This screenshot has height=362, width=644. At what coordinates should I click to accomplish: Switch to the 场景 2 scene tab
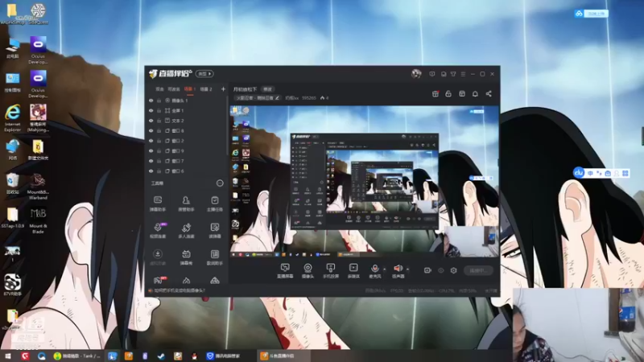pyautogui.click(x=206, y=89)
